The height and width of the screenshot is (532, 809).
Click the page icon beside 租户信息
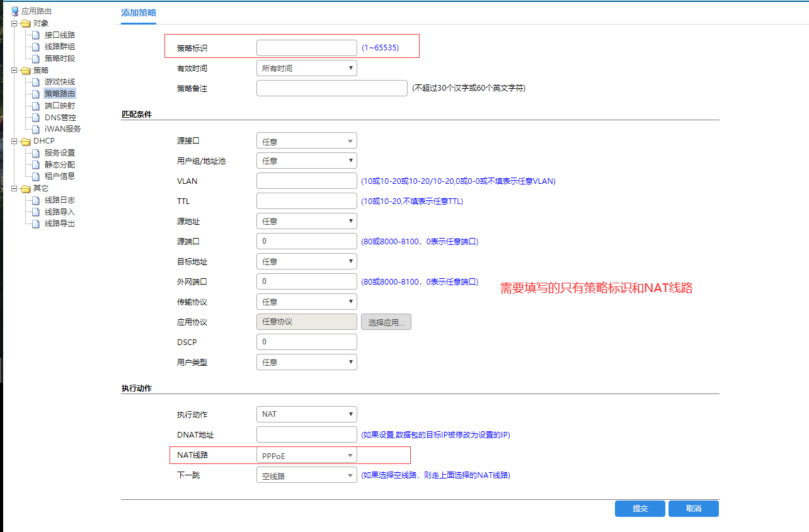37,176
